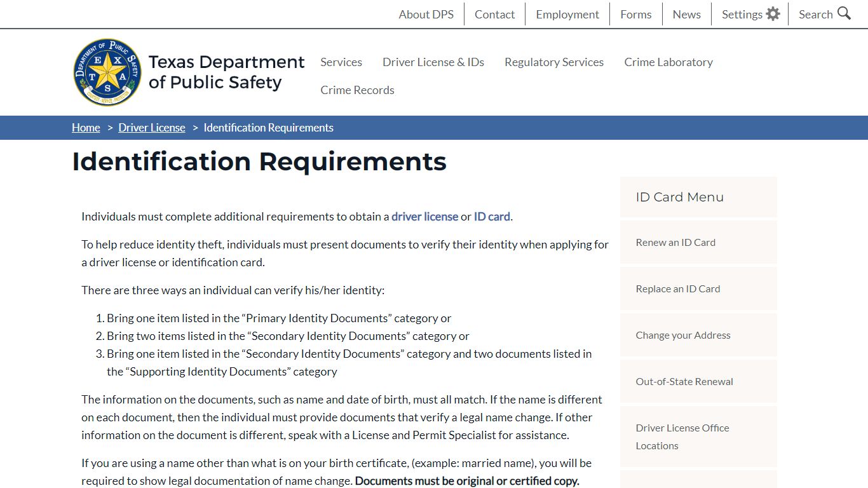The width and height of the screenshot is (868, 488).
Task: Open Out-of-State Renewal sidebar link
Action: point(698,381)
